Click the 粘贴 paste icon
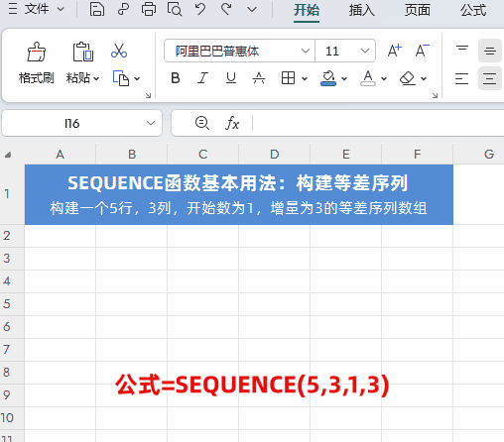This screenshot has height=442, width=504. click(82, 52)
